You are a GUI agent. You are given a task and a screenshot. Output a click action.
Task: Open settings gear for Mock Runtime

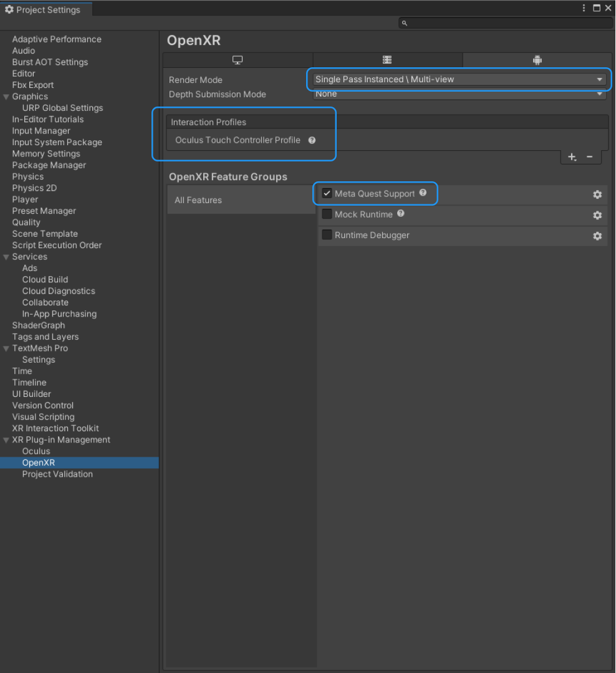597,215
